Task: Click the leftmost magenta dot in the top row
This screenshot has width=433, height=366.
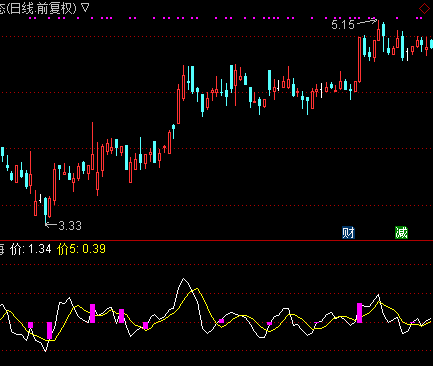Action: [x=30, y=18]
